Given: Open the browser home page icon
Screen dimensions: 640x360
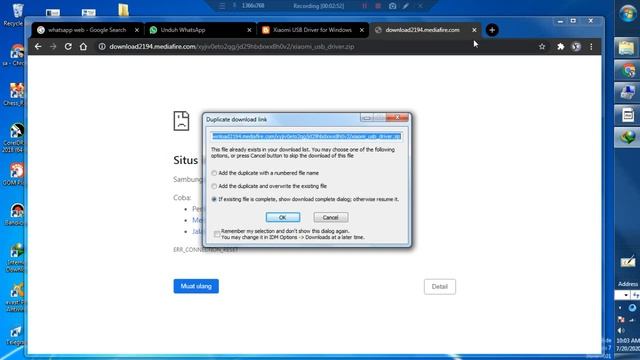Looking at the screenshot, I should 83,47.
